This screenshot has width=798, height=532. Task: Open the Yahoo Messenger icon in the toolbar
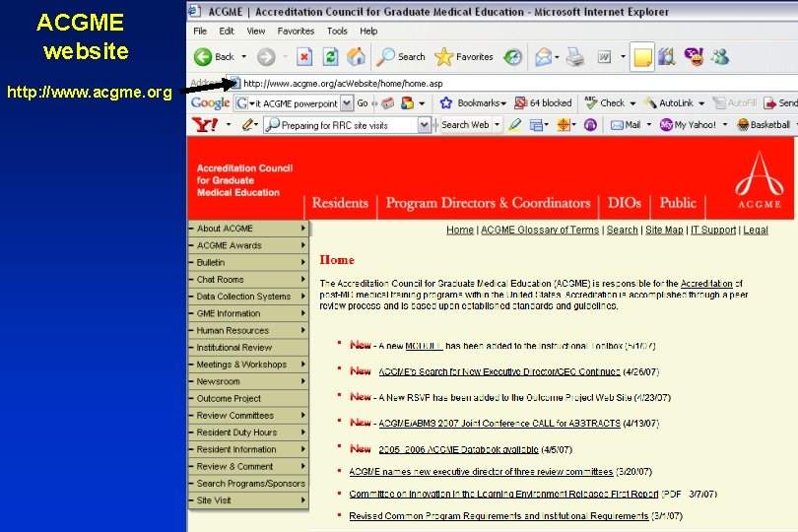pos(694,56)
